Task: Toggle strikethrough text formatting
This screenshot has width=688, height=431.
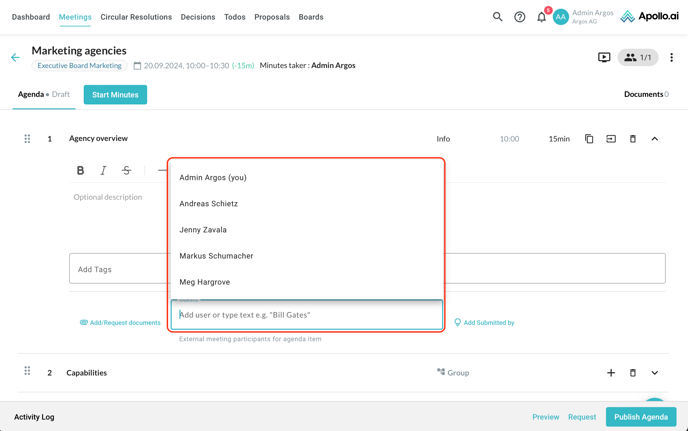Action: click(x=126, y=170)
